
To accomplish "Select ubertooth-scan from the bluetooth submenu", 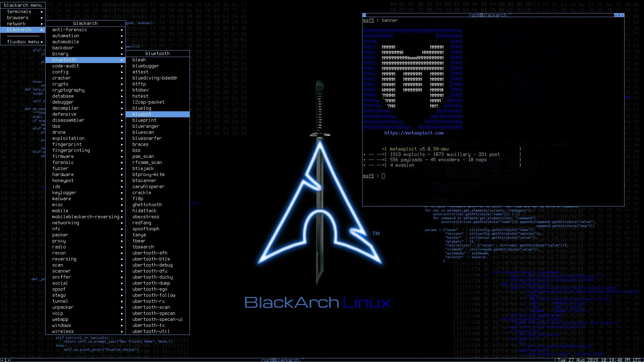I will click(151, 307).
